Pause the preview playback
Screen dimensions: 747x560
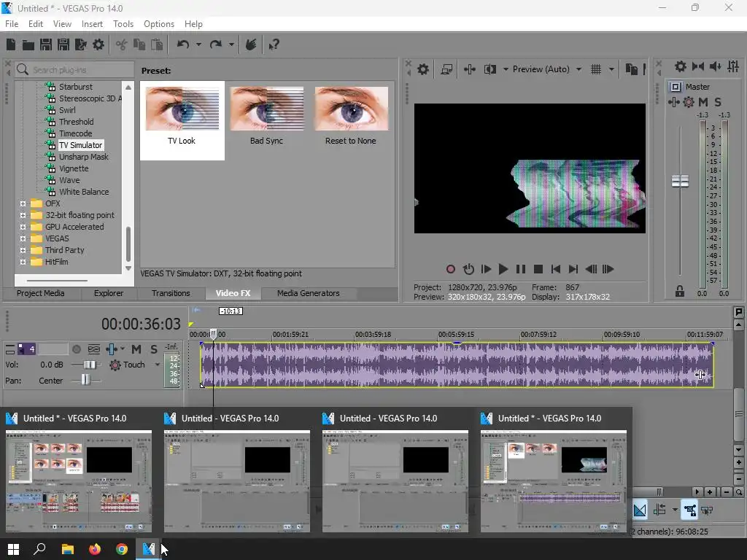pyautogui.click(x=521, y=269)
